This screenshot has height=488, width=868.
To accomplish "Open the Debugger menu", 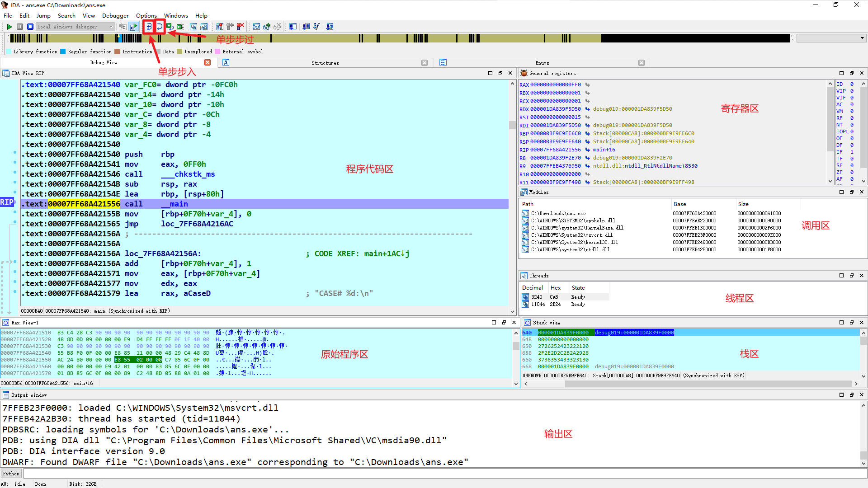I will [x=115, y=15].
